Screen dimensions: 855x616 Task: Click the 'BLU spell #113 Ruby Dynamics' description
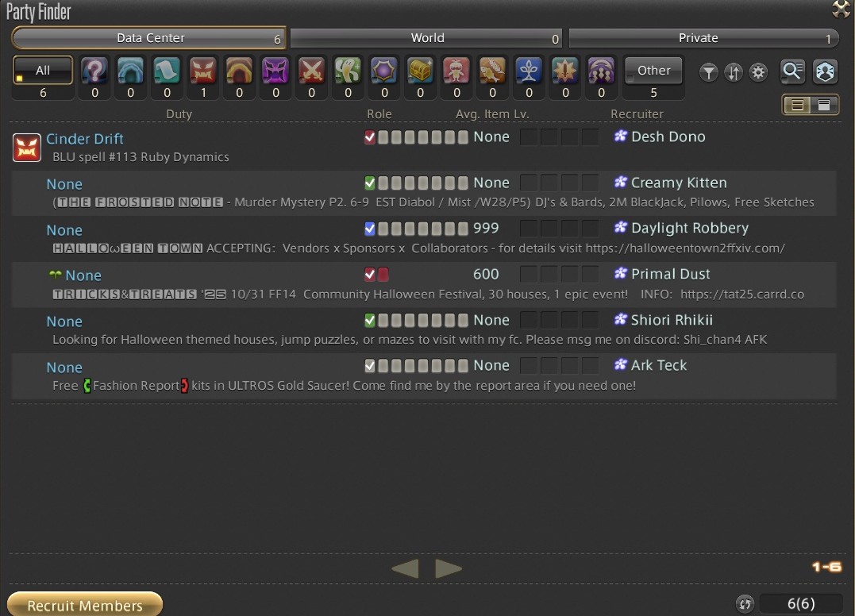(x=141, y=157)
